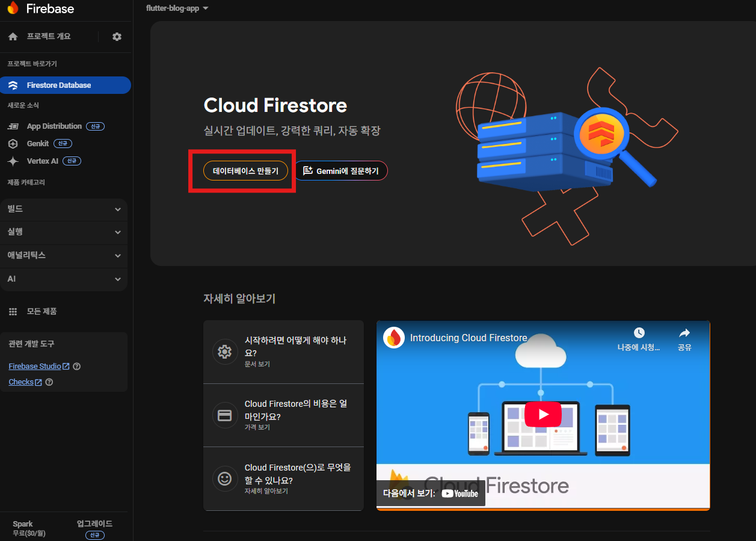Expand the 실행 category
Screen dimensions: 756x541
point(64,232)
